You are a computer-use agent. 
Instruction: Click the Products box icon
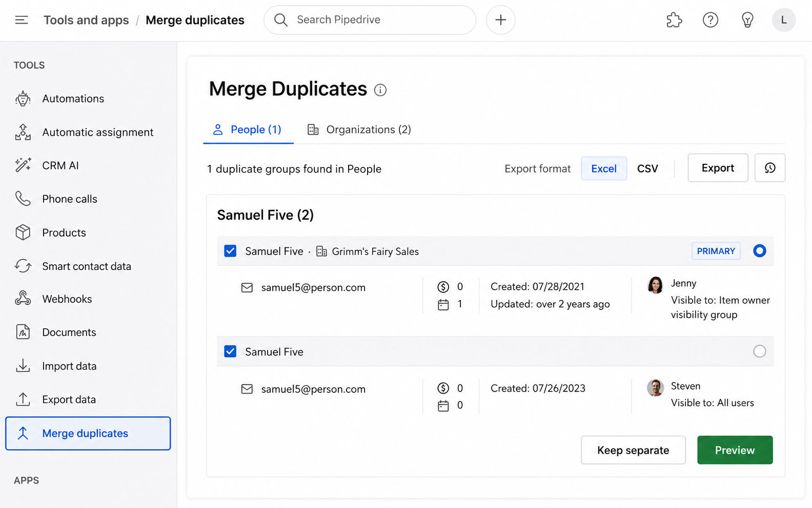point(23,232)
